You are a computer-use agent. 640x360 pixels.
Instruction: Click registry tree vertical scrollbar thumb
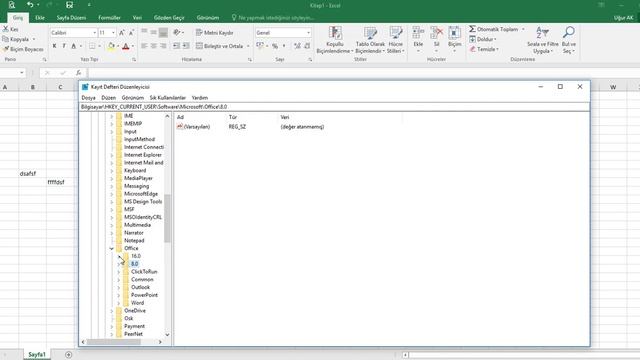click(x=167, y=218)
